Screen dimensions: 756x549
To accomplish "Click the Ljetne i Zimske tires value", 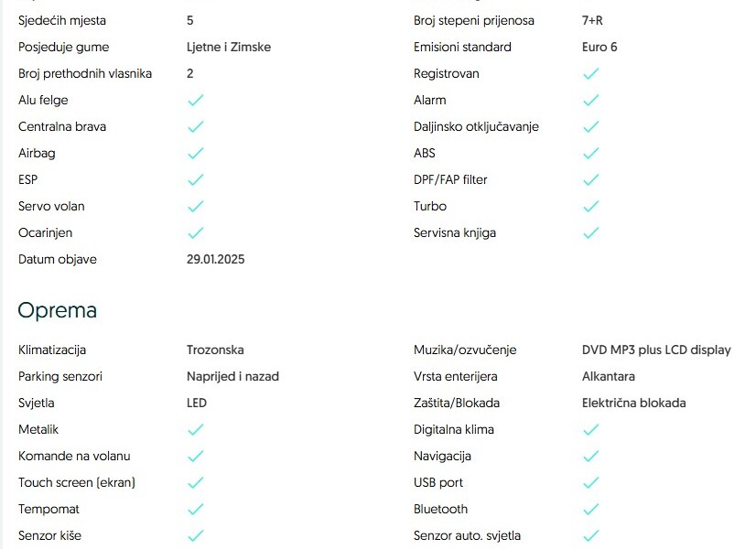I will [229, 47].
